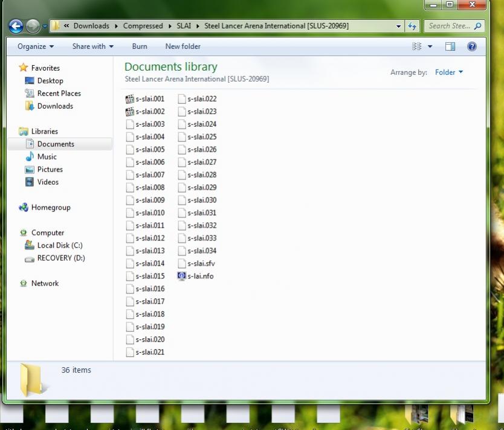This screenshot has width=504, height=430.
Task: Open the view options dropdown arrow
Action: coord(430,47)
